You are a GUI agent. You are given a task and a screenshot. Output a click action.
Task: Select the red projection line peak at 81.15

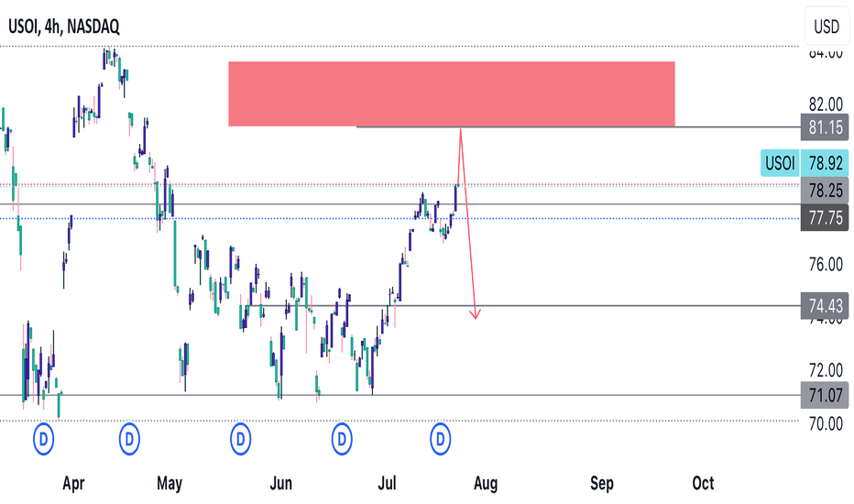tap(461, 130)
